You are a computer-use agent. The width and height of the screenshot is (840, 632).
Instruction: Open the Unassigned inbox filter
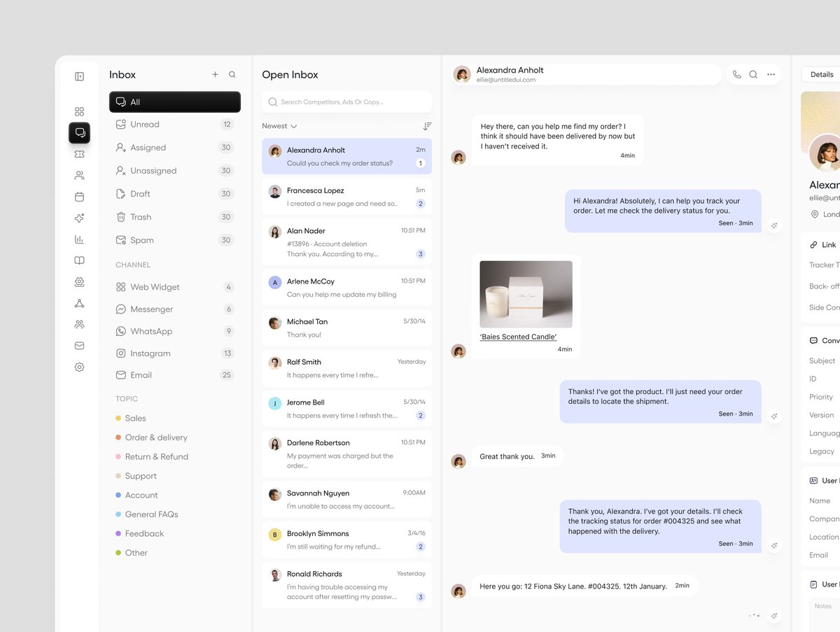pyautogui.click(x=175, y=171)
